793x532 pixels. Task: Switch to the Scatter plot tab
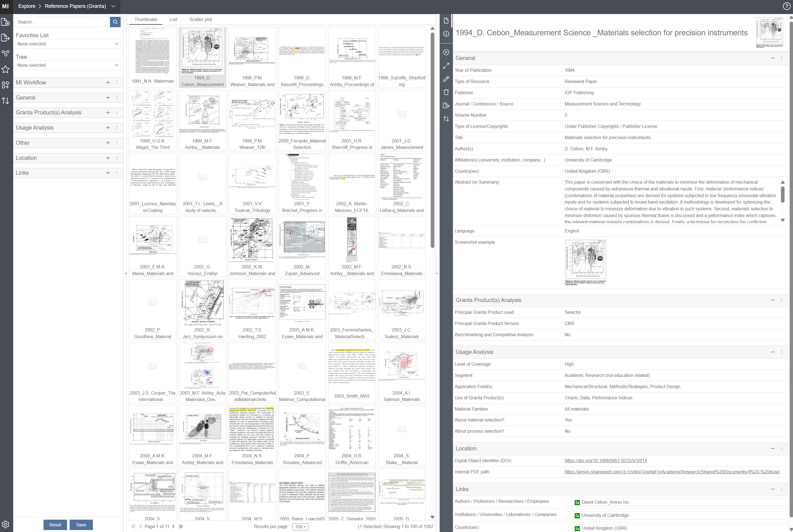click(200, 19)
